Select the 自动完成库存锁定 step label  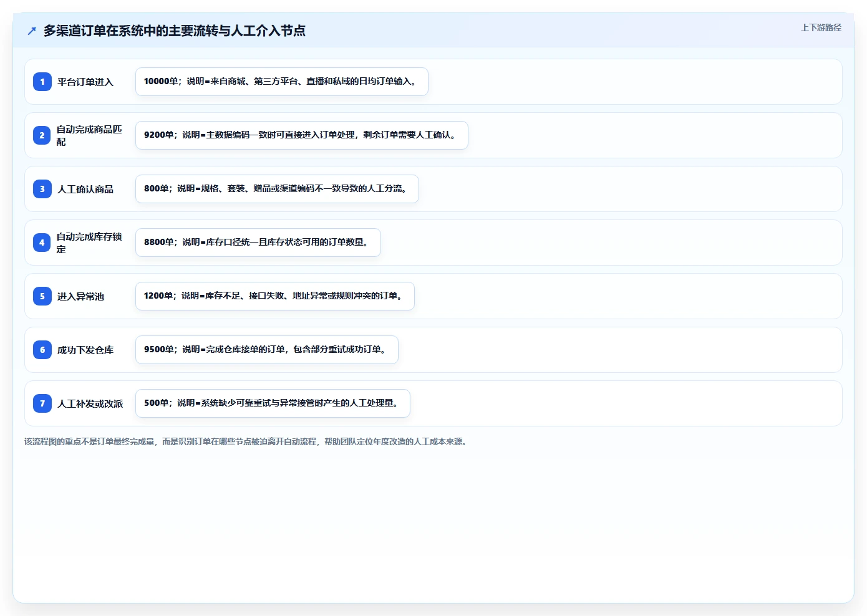89,243
